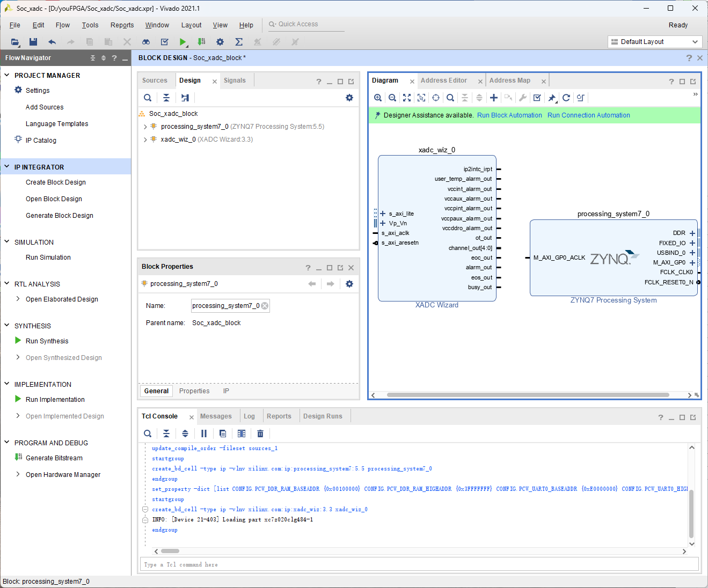This screenshot has width=708, height=588.
Task: Close the Tcl Console tab
Action: [192, 417]
